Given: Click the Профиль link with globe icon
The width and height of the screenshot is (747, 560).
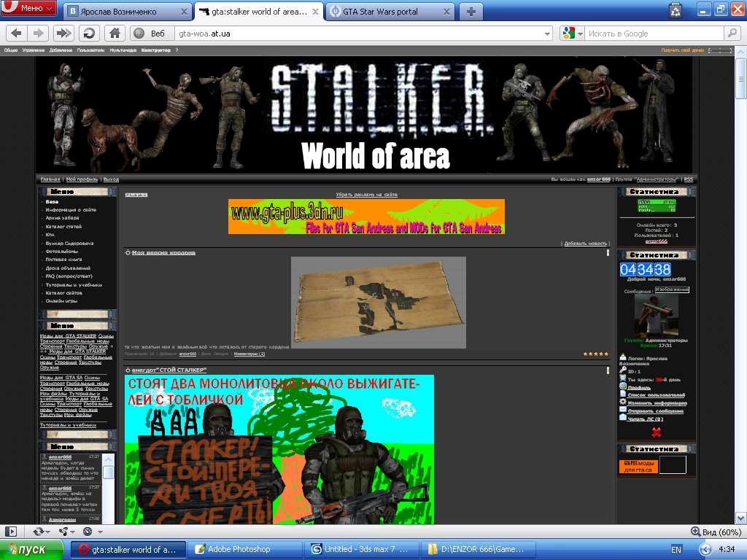Looking at the screenshot, I should click(639, 388).
